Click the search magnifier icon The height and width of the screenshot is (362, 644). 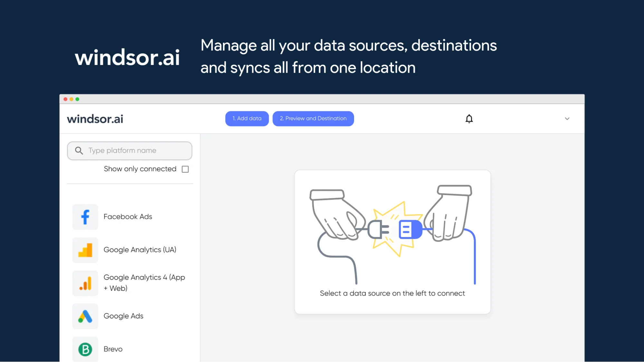click(79, 150)
